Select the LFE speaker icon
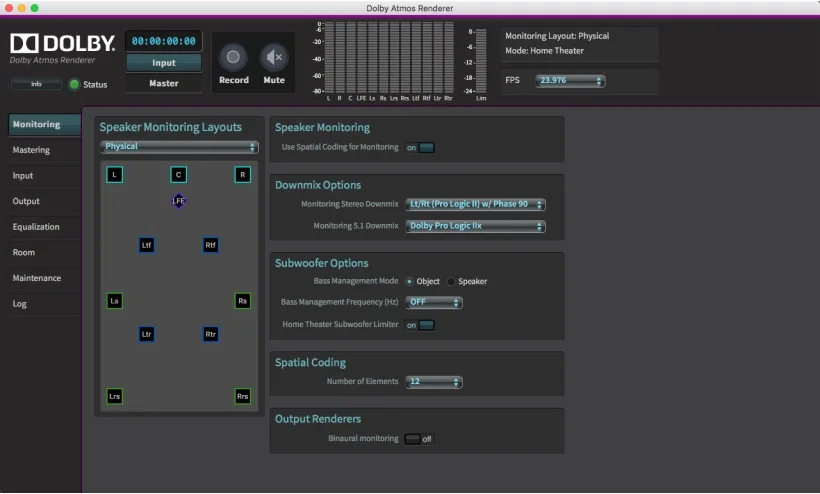The width and height of the screenshot is (820, 494). click(x=178, y=201)
